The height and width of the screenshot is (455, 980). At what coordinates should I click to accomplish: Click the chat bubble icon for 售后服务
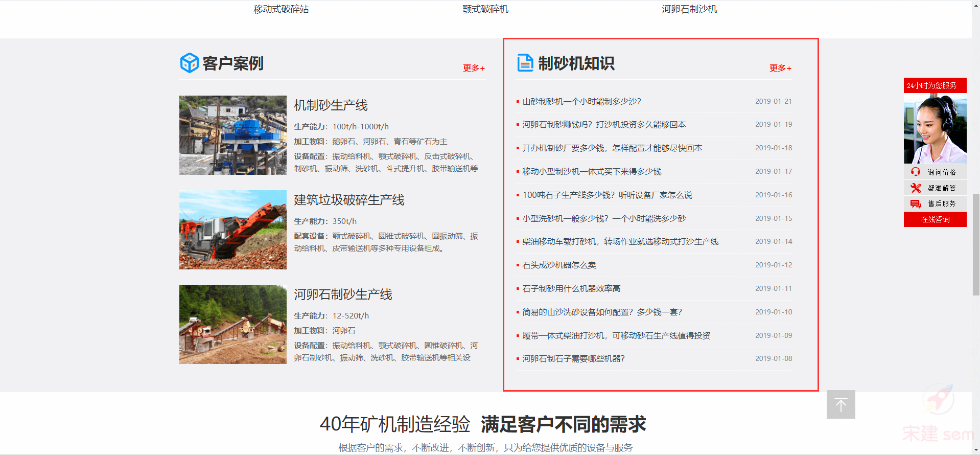pos(916,203)
